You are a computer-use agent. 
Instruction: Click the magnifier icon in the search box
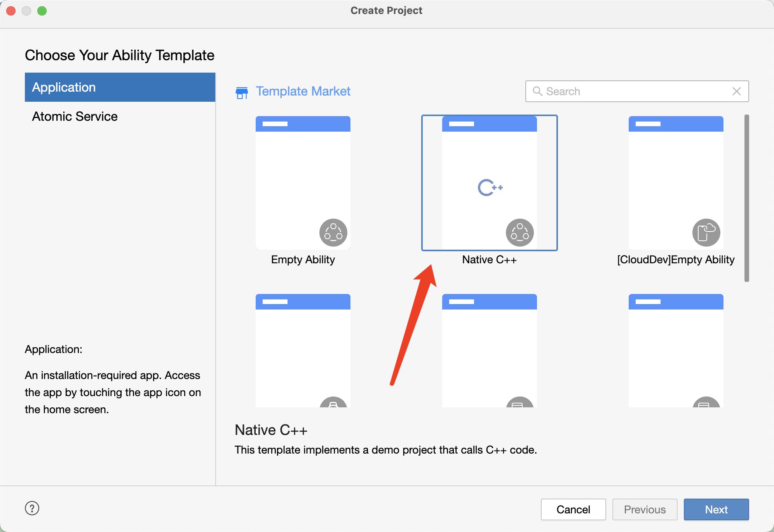[x=537, y=91]
